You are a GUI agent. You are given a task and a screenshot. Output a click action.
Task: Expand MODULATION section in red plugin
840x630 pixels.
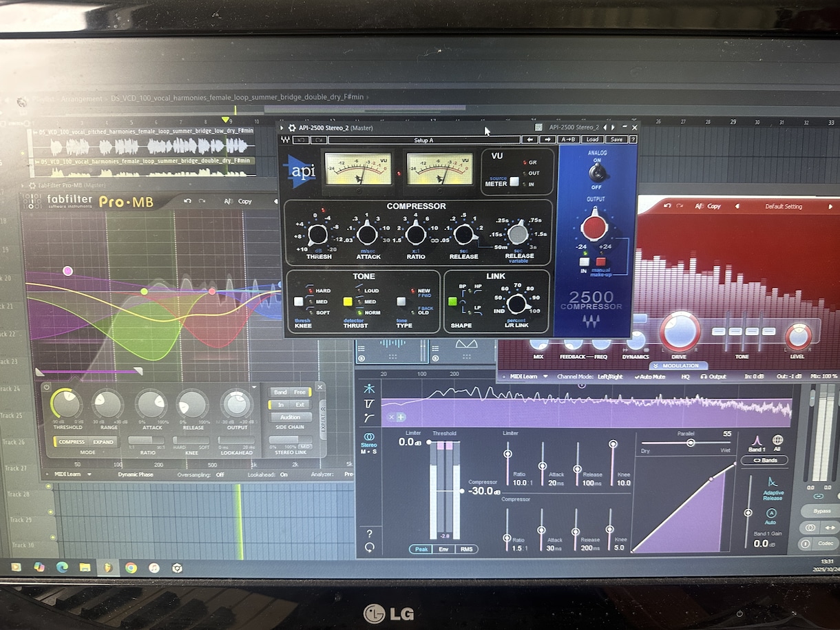[680, 366]
